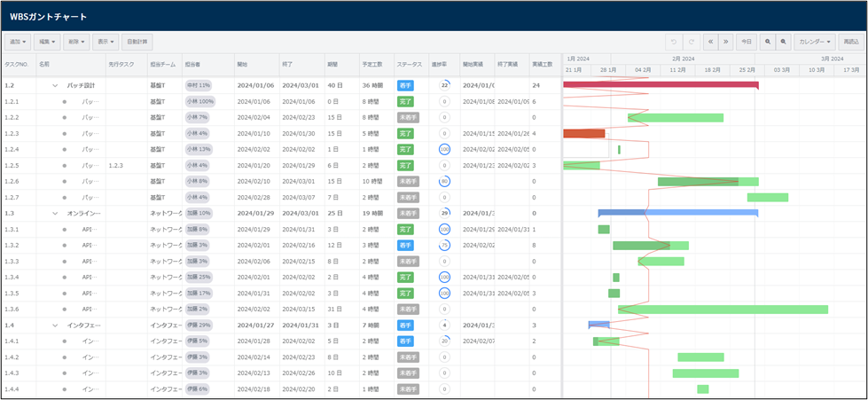868x400 pixels.
Task: Click the ステータス column header
Action: (x=411, y=65)
